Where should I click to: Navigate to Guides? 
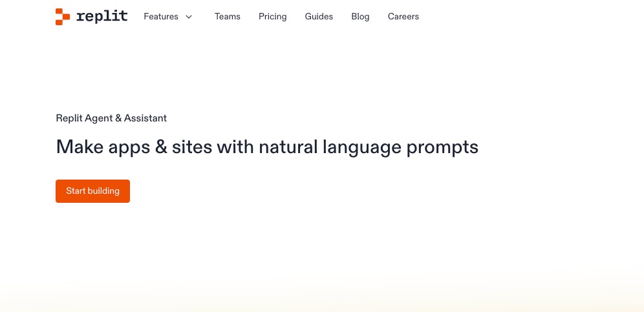tap(319, 17)
